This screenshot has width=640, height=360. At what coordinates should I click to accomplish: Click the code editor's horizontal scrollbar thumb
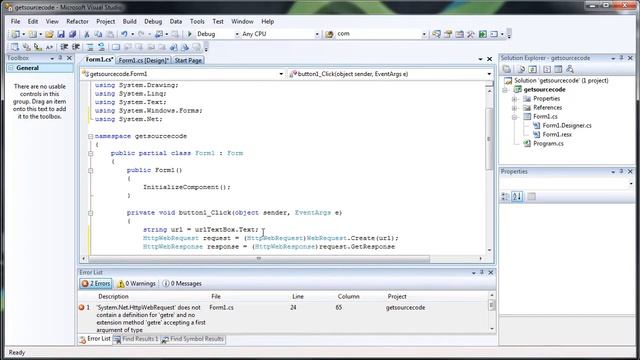pyautogui.click(x=259, y=258)
